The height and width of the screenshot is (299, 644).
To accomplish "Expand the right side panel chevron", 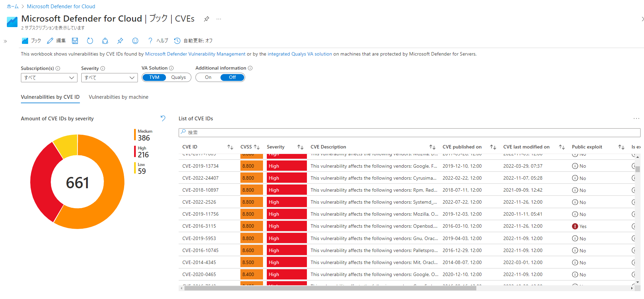I will click(x=642, y=19).
